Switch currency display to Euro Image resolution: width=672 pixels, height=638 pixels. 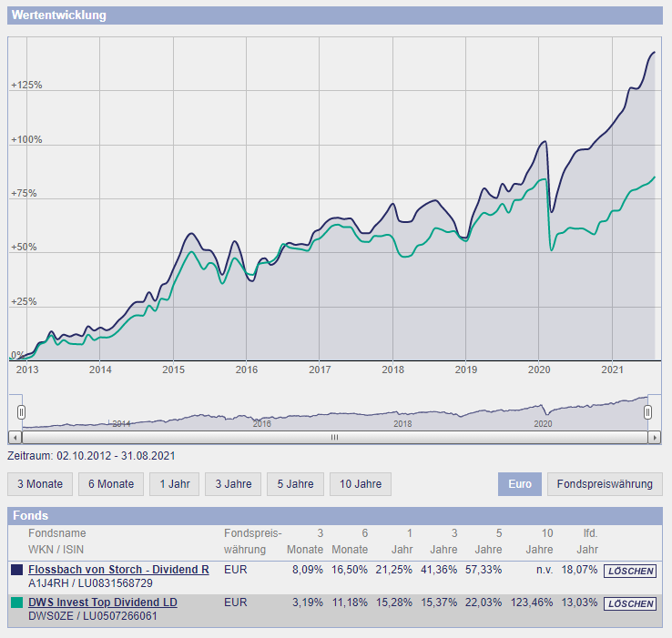[520, 484]
